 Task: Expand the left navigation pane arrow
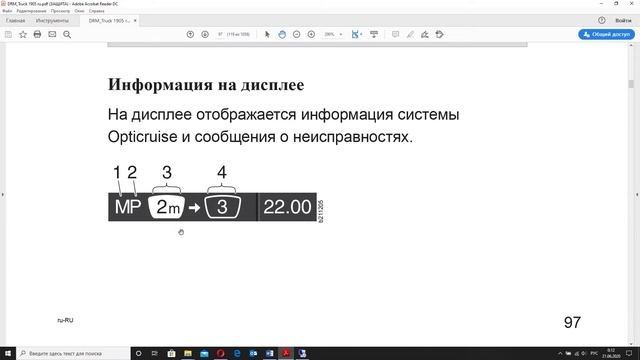point(3,195)
